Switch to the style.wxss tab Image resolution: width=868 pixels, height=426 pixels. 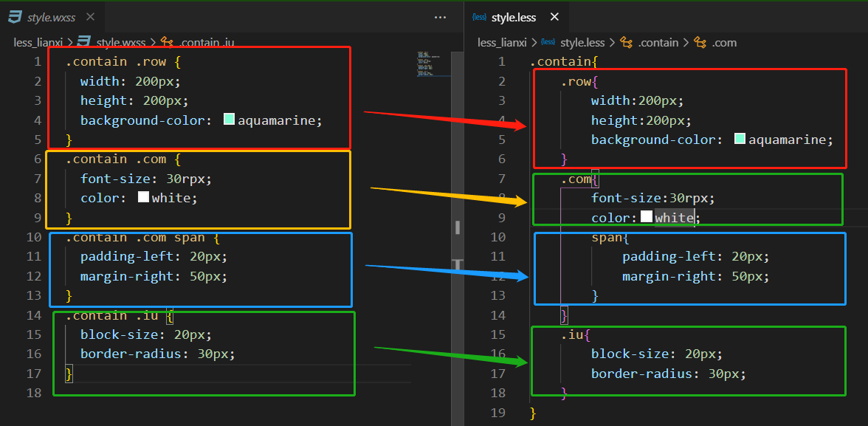50,17
